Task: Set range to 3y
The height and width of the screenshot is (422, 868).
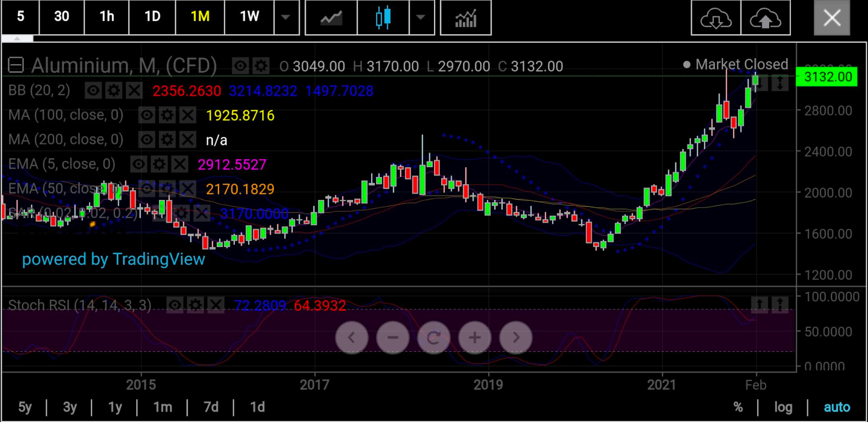Action: [70, 407]
